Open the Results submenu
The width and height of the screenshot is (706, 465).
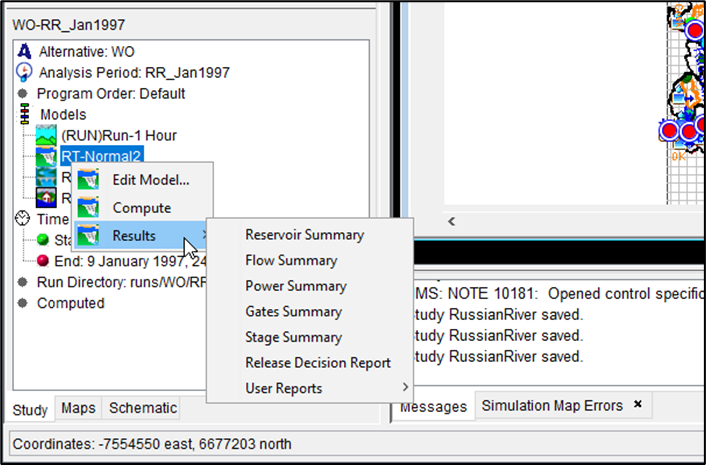[x=135, y=236]
